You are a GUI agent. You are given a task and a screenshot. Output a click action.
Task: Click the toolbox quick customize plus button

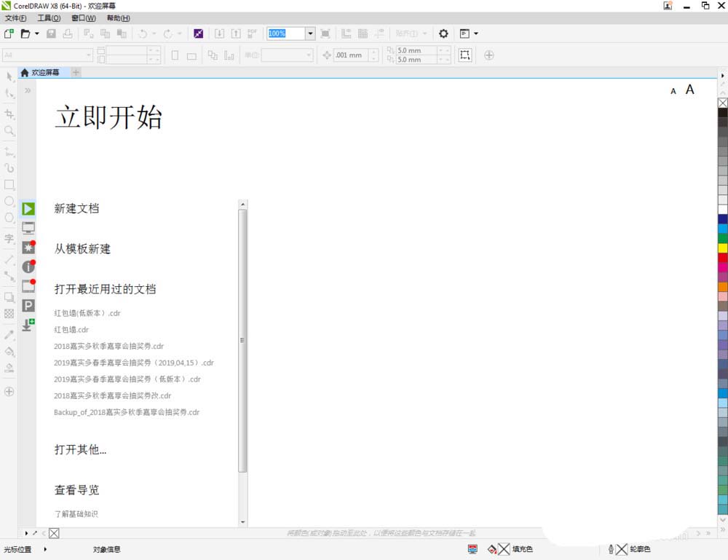pyautogui.click(x=9, y=392)
